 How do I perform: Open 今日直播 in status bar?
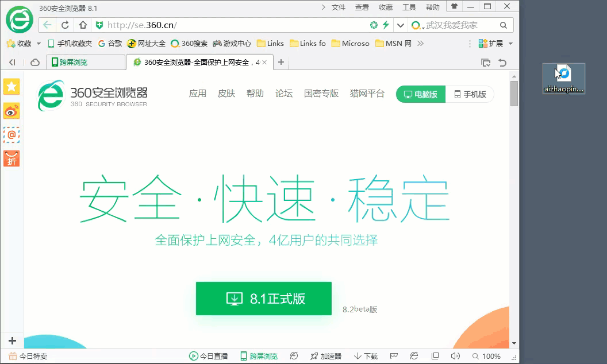[x=208, y=357]
